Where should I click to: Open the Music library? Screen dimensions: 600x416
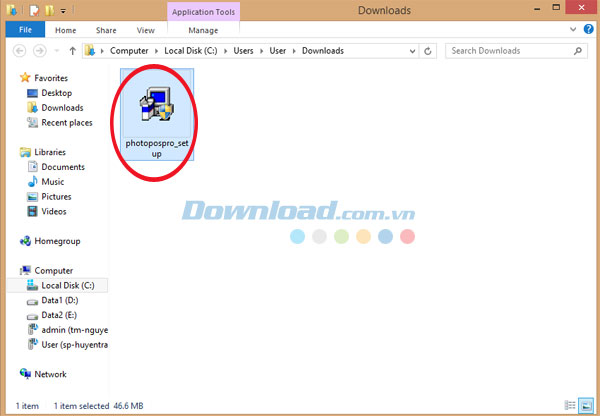(x=53, y=182)
